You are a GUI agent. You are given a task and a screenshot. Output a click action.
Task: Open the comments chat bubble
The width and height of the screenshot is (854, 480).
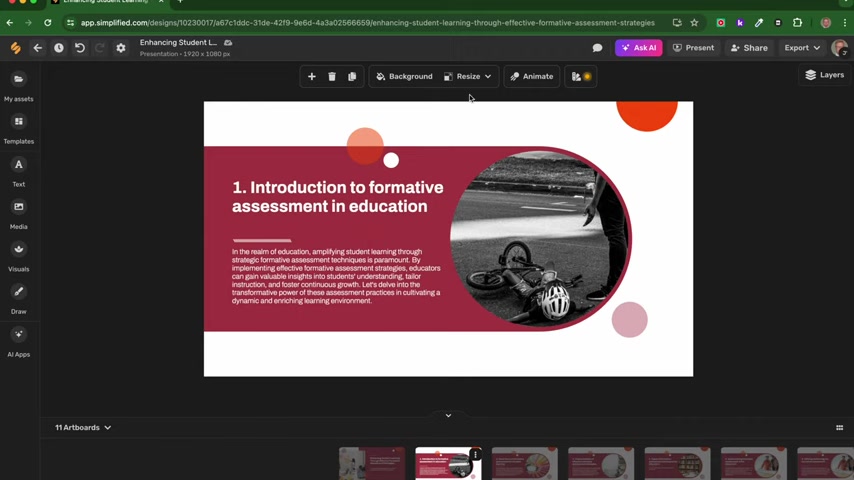tap(597, 48)
